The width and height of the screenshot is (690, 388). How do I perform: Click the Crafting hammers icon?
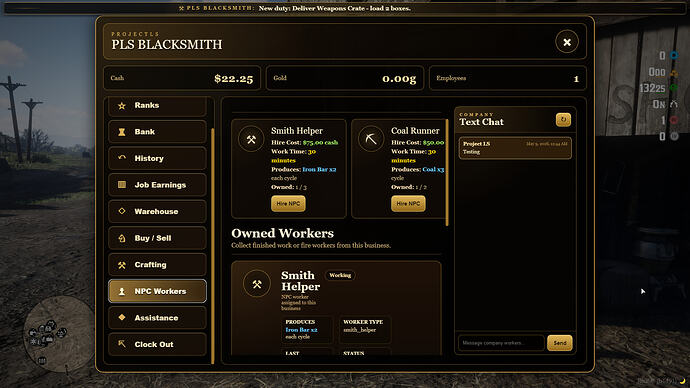coord(122,265)
